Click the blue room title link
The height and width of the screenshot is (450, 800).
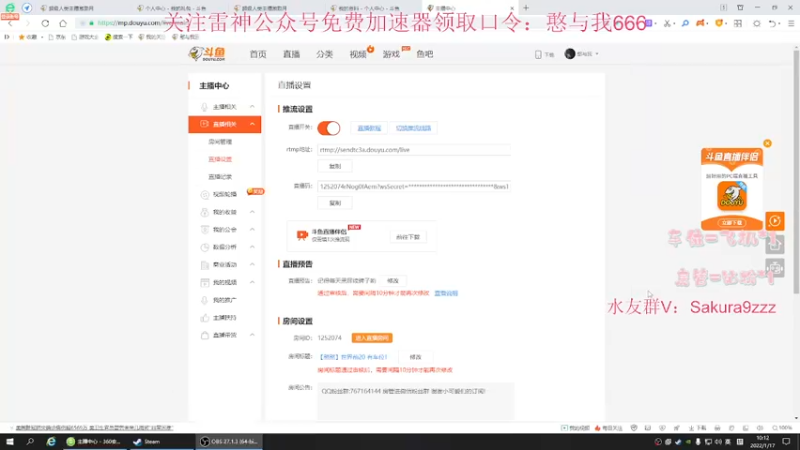click(x=353, y=357)
